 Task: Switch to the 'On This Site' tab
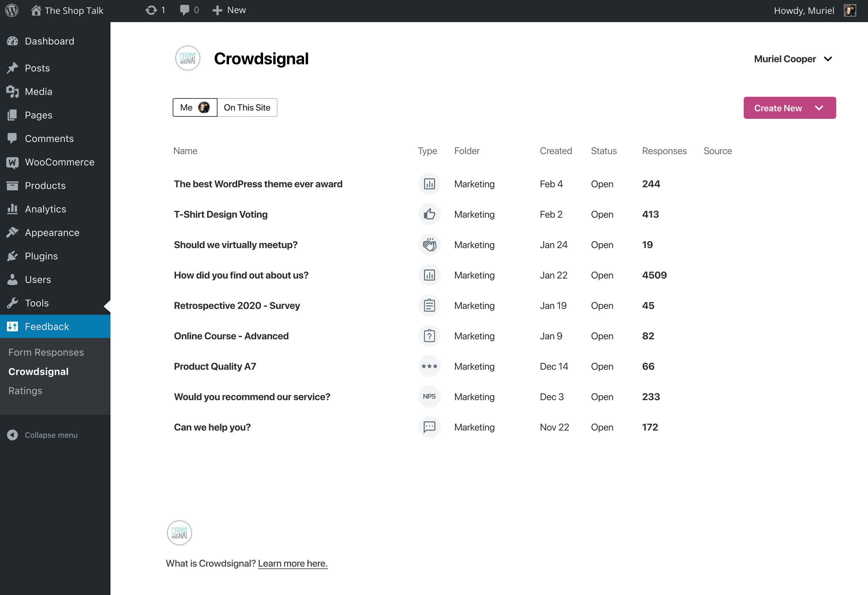(x=247, y=108)
